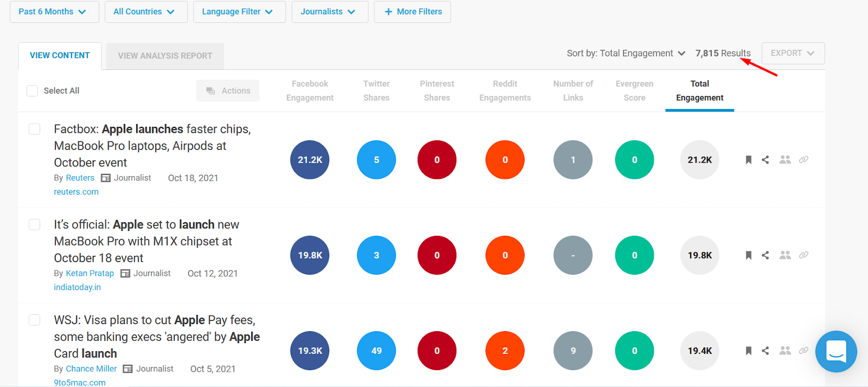
Task: Share the indiatoday.in MacBook Pro article
Action: click(x=765, y=255)
